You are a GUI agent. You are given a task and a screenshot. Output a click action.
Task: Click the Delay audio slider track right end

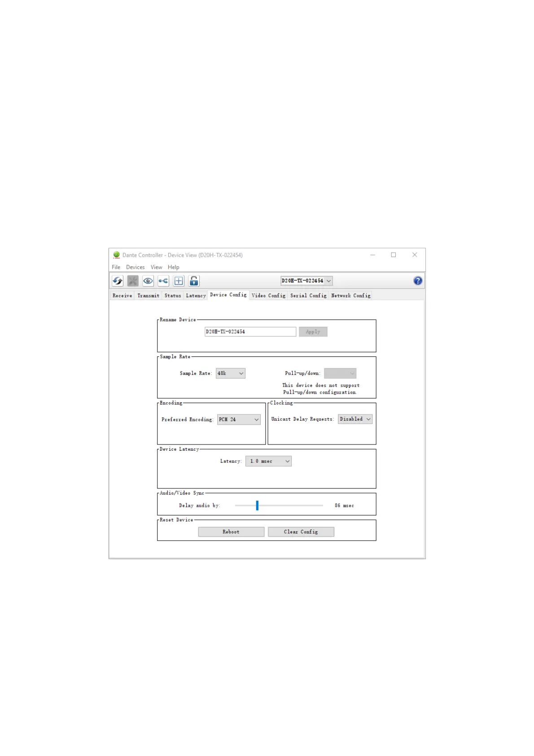322,505
